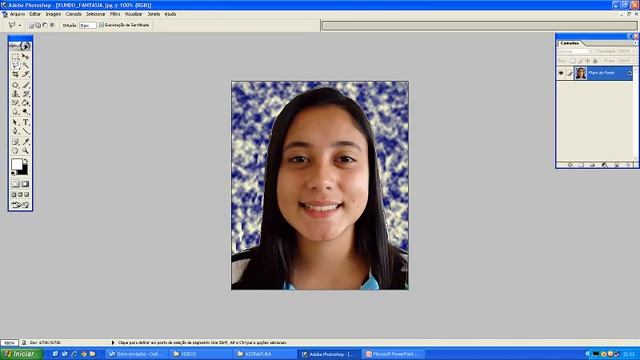640x360 pixels.
Task: Toggle lock position in Camadas panel
Action: coord(587,61)
